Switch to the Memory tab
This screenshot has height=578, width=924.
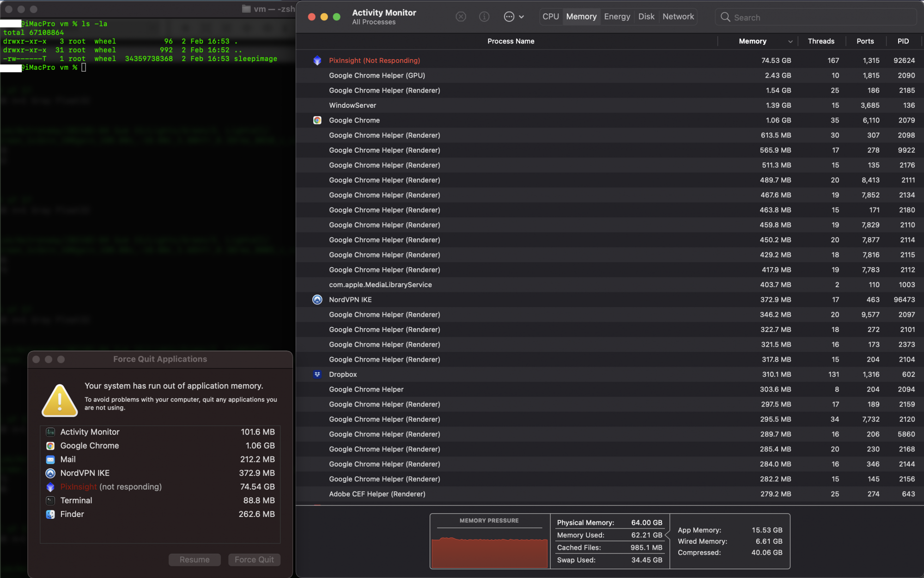coord(581,17)
